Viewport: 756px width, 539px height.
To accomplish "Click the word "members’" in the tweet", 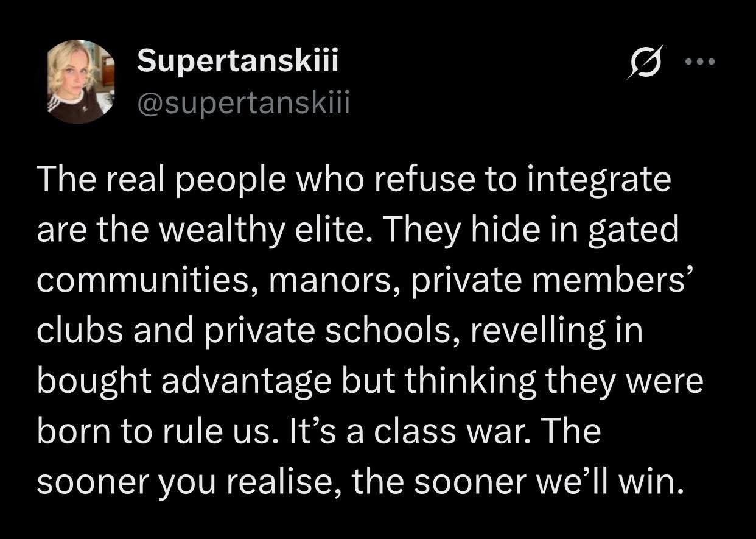I will (x=629, y=281).
